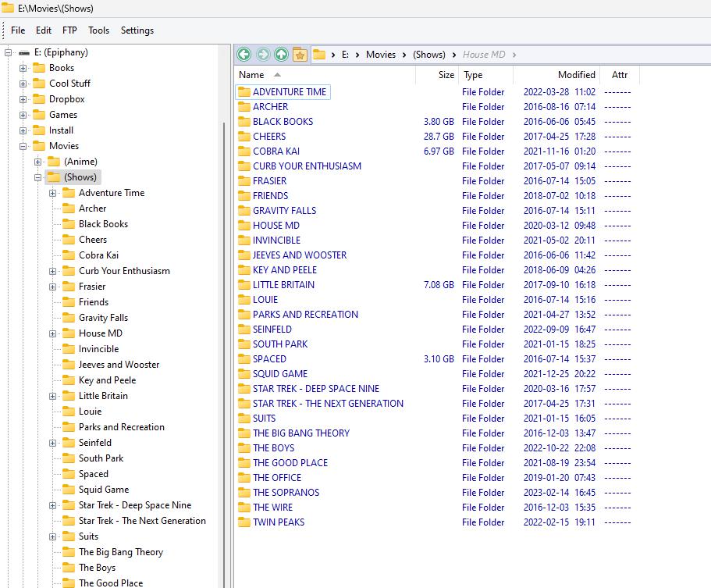Viewport: 711px width, 588px height.
Task: Click the folder icon in the address bar
Action: tap(318, 55)
